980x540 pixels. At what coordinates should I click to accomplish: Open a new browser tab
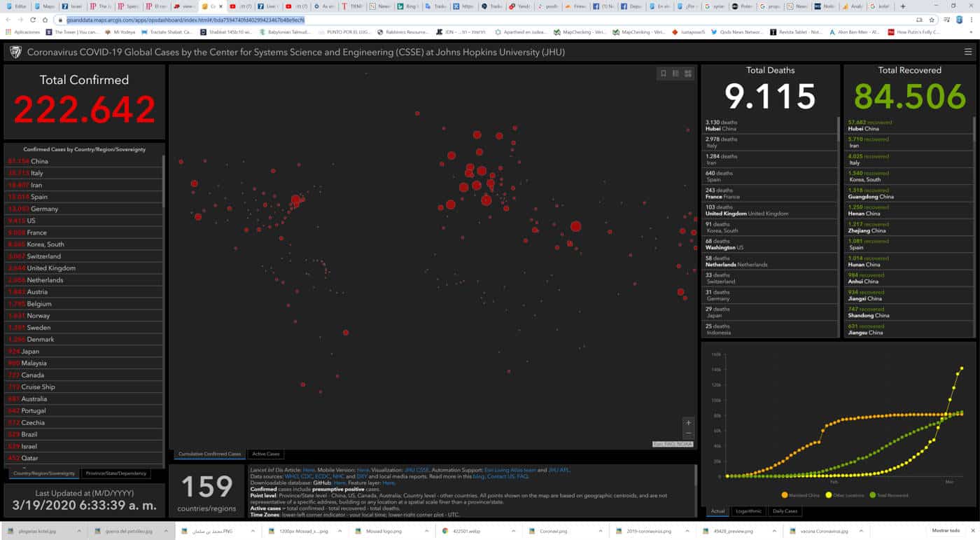point(902,6)
